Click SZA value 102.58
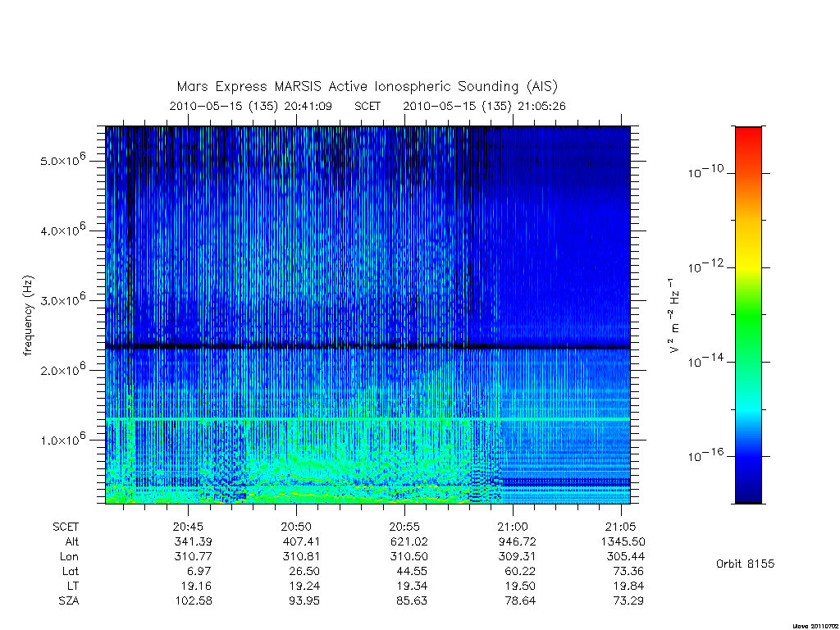840x630 pixels. coord(194,601)
